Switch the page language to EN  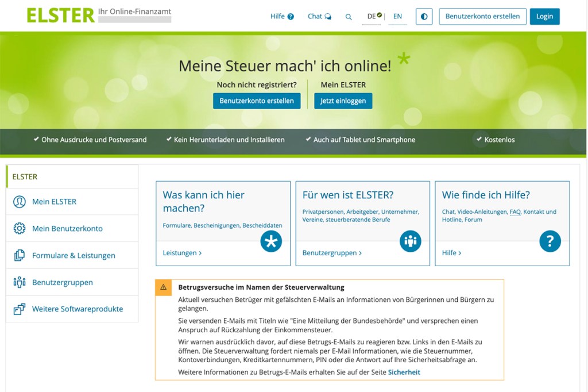pyautogui.click(x=397, y=16)
